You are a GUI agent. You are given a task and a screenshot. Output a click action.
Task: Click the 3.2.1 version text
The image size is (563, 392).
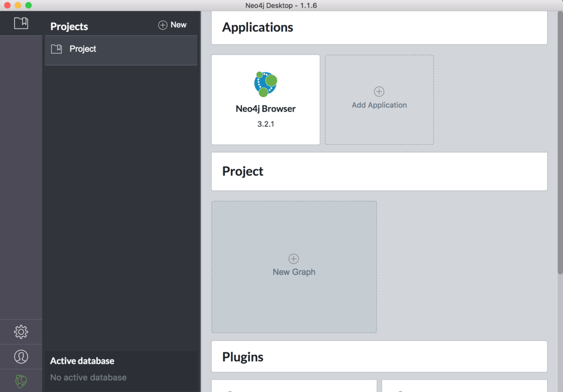click(x=266, y=124)
